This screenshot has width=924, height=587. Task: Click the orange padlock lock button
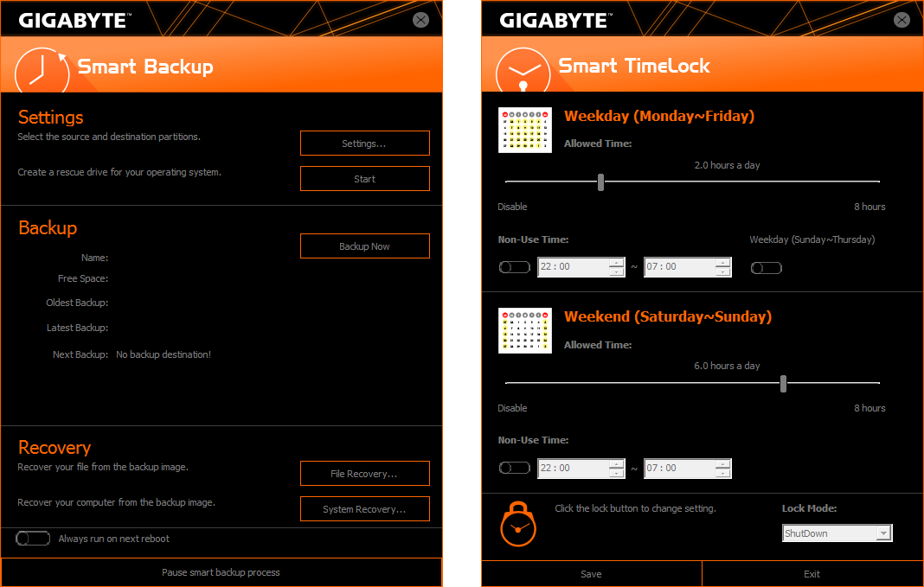pos(518,524)
